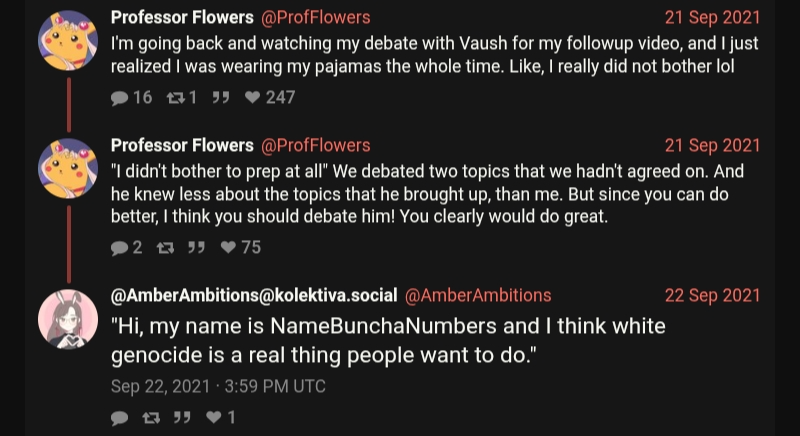Retweet the AmberAmbitions tweet
The width and height of the screenshot is (800, 436).
pos(151,418)
